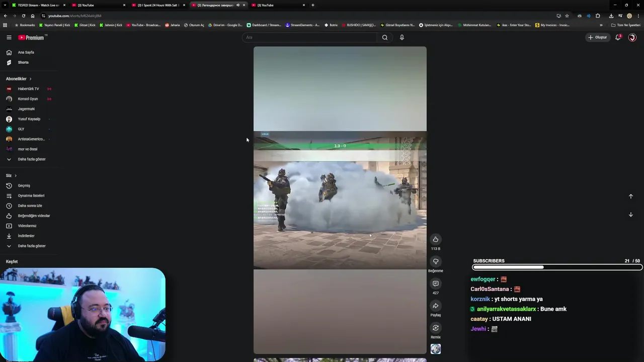Open the Chrome three-dot menu
Viewport: 644px width, 362px height.
638,16
